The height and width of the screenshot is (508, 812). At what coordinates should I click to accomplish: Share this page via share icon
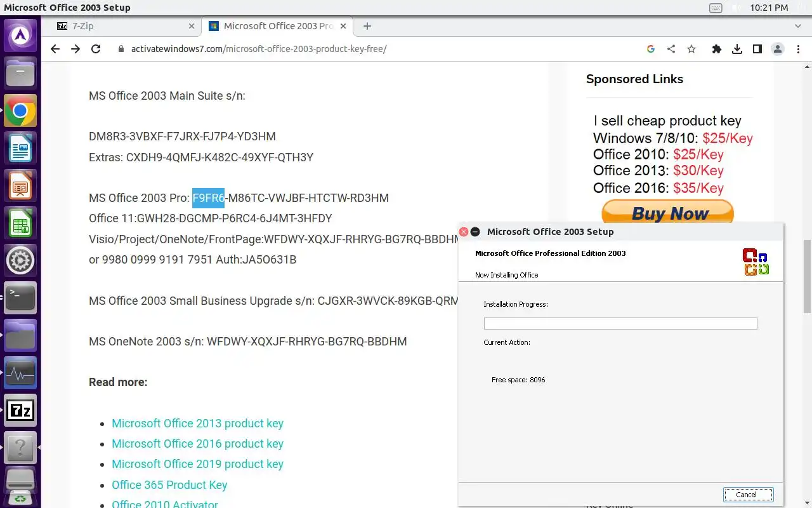point(671,49)
